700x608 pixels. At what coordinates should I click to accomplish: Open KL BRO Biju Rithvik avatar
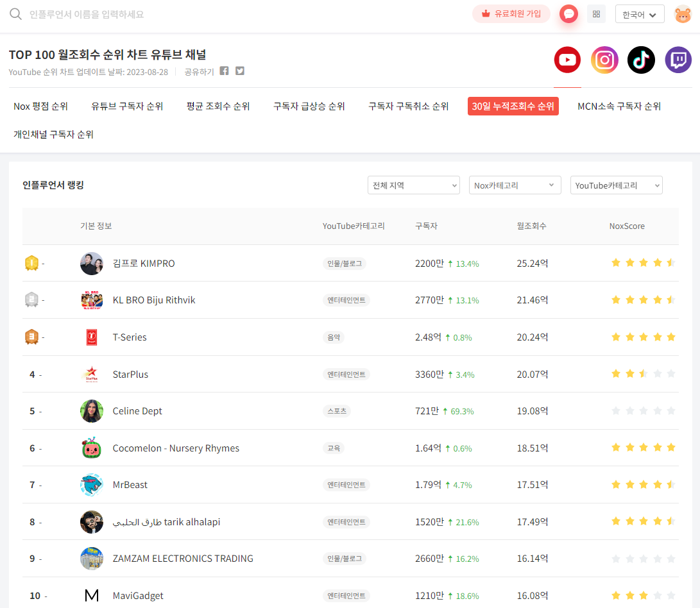point(92,300)
